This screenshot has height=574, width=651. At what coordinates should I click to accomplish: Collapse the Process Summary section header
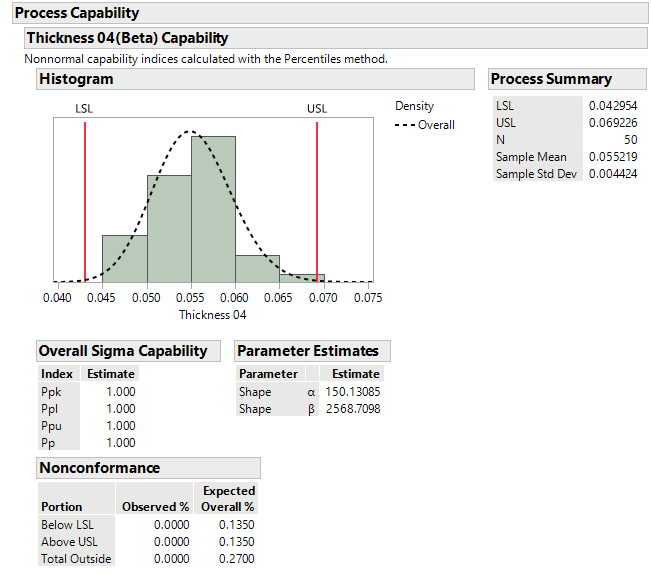tap(568, 79)
